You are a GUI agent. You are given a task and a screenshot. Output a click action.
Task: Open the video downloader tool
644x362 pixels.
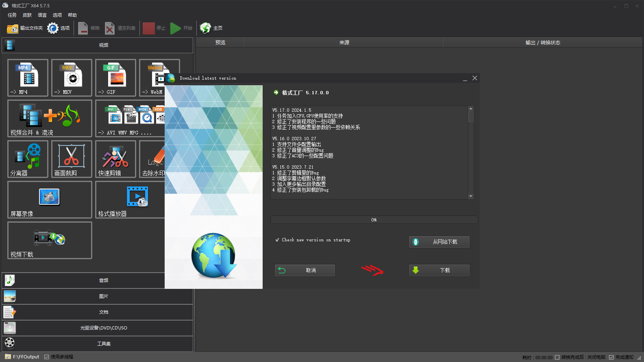(x=50, y=240)
